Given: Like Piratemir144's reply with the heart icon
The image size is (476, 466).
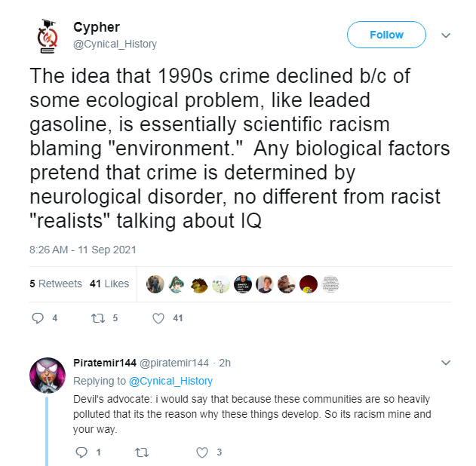Looking at the screenshot, I should (202, 452).
